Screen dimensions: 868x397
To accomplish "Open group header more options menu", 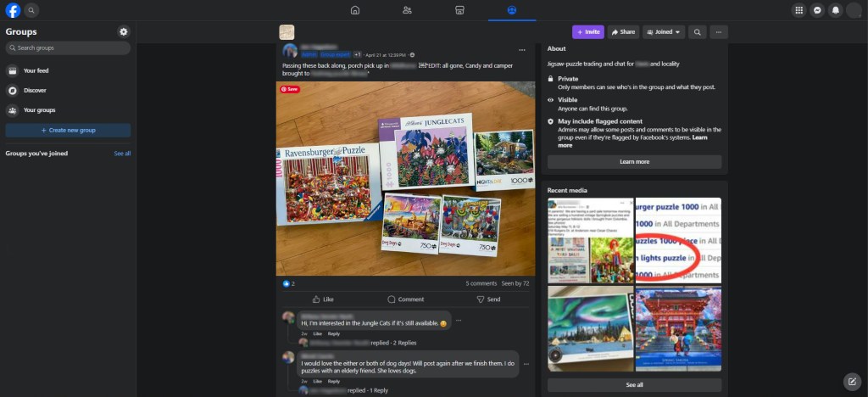I will pyautogui.click(x=719, y=32).
